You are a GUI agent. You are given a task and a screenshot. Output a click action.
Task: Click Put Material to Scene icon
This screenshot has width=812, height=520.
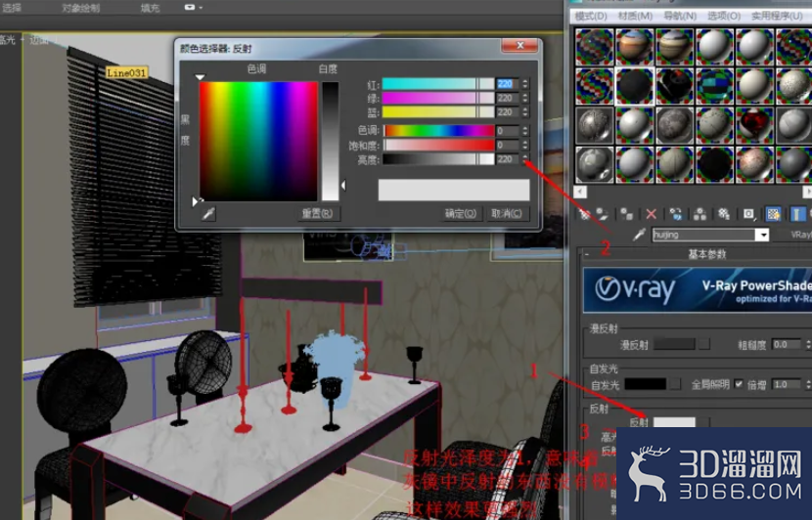pos(602,214)
